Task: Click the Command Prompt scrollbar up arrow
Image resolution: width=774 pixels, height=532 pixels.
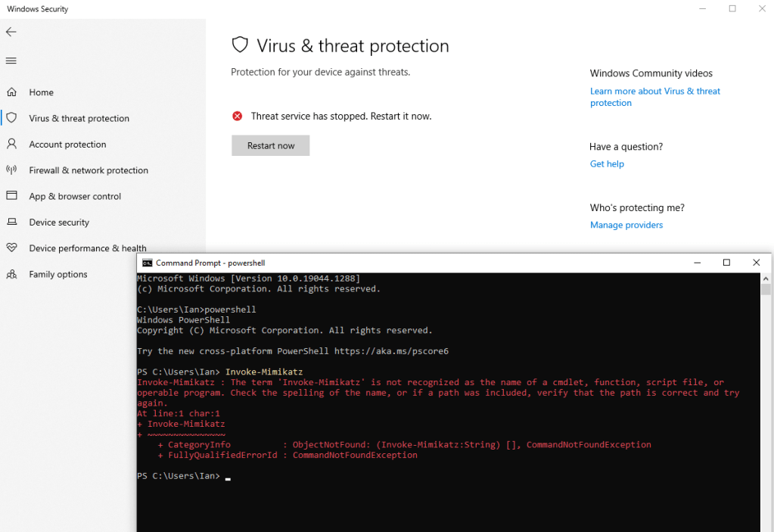Action: (766, 278)
